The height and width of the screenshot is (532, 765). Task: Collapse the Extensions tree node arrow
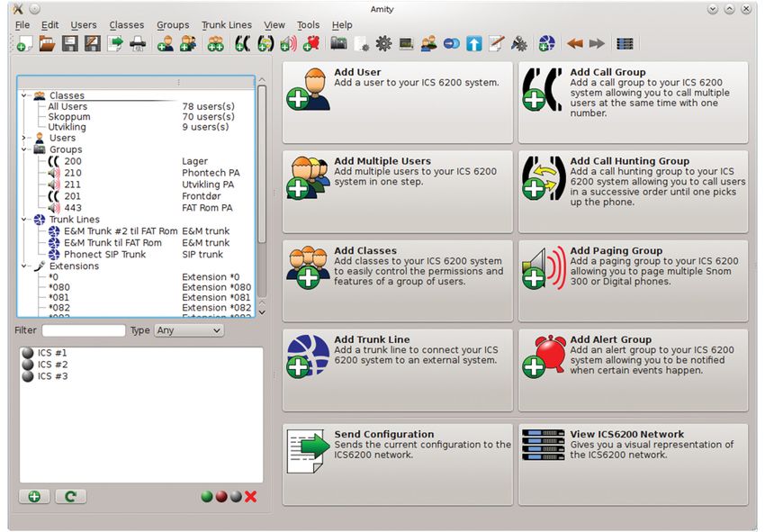[x=23, y=266]
